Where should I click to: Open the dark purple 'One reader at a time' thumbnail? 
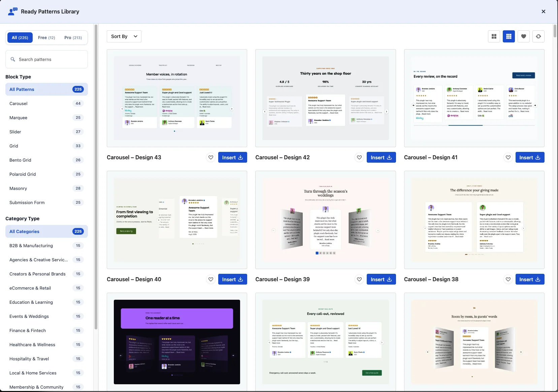point(177,342)
